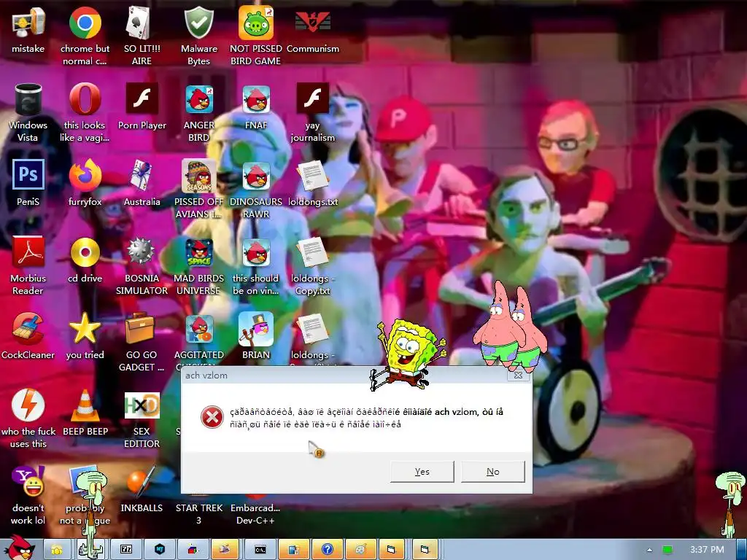This screenshot has width=747, height=560.
Task: Click Yes in the ach vzlom dialog
Action: [x=422, y=472]
